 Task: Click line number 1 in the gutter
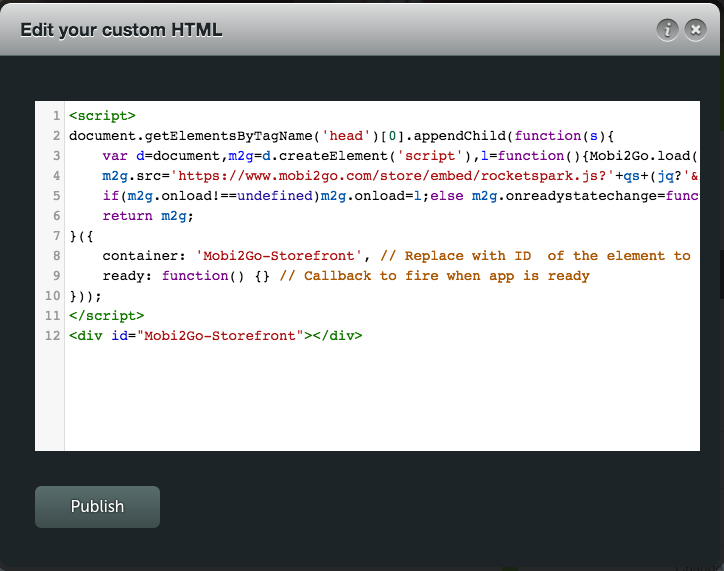56,116
